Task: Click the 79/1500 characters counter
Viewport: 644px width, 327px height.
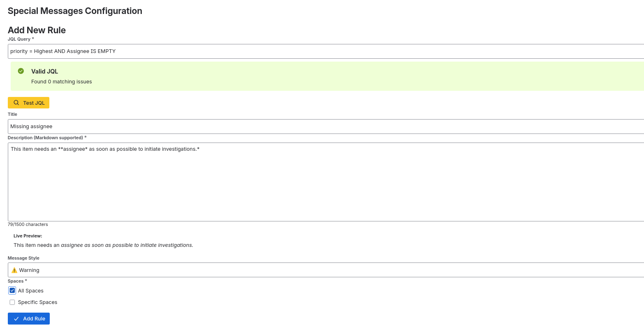Action: (x=28, y=224)
